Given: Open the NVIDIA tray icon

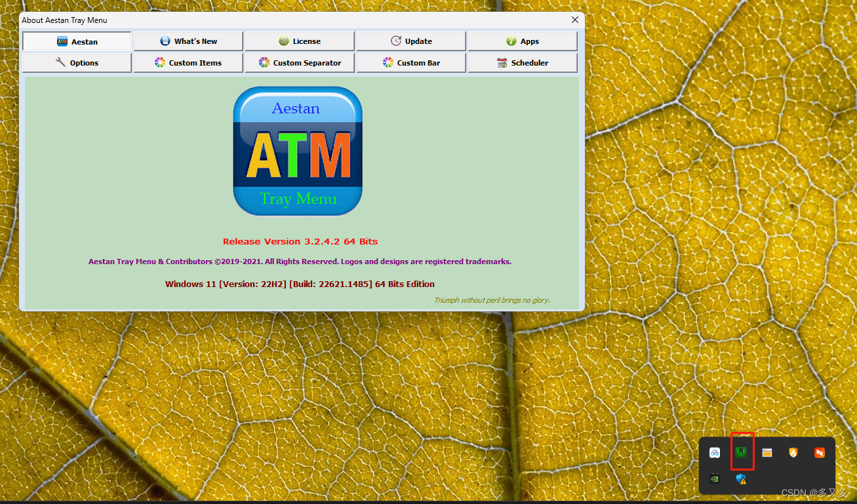Looking at the screenshot, I should pyautogui.click(x=715, y=478).
